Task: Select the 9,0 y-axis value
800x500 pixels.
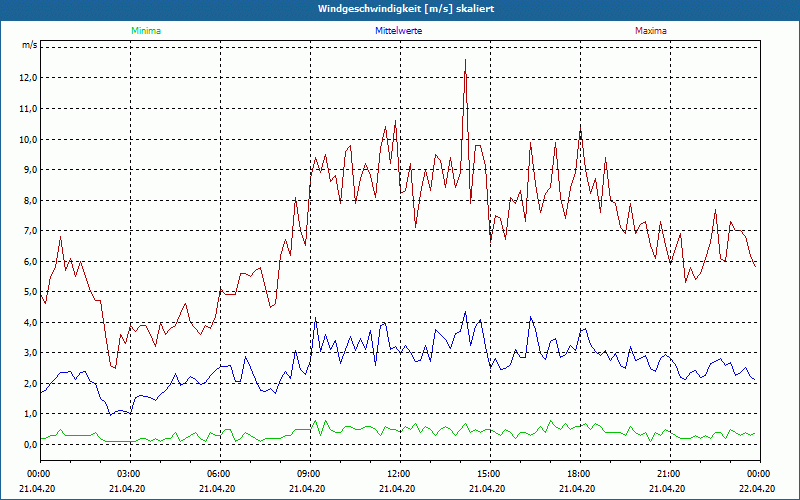Action: point(31,169)
